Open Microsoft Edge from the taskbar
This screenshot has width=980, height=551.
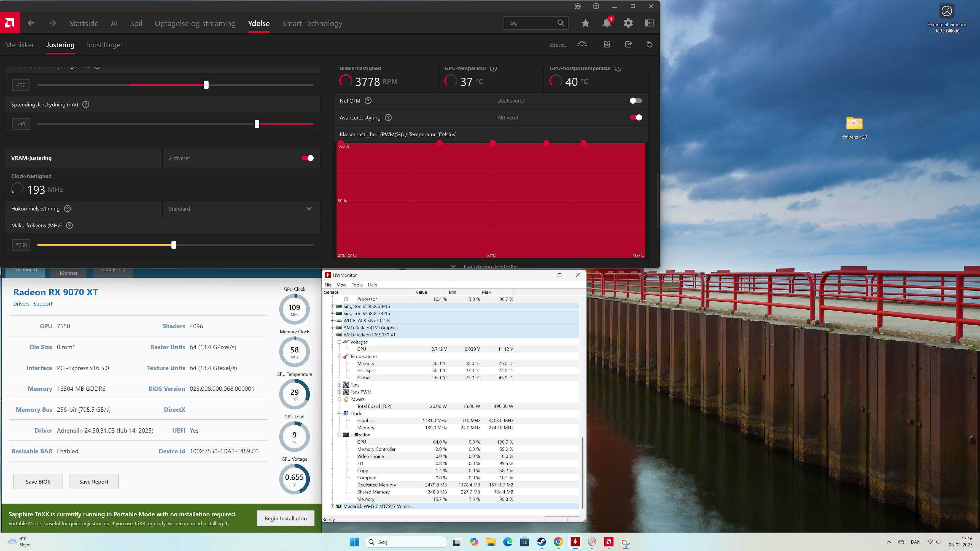[x=508, y=542]
